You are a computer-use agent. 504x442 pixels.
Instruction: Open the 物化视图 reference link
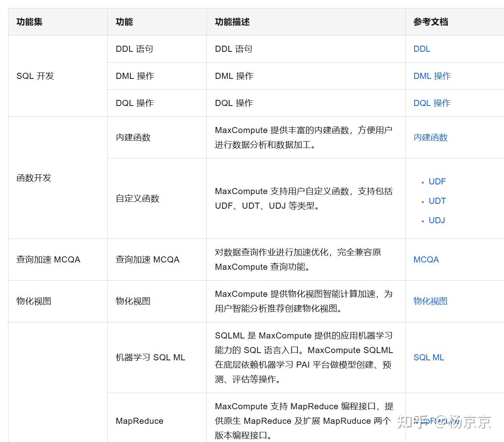pos(430,301)
